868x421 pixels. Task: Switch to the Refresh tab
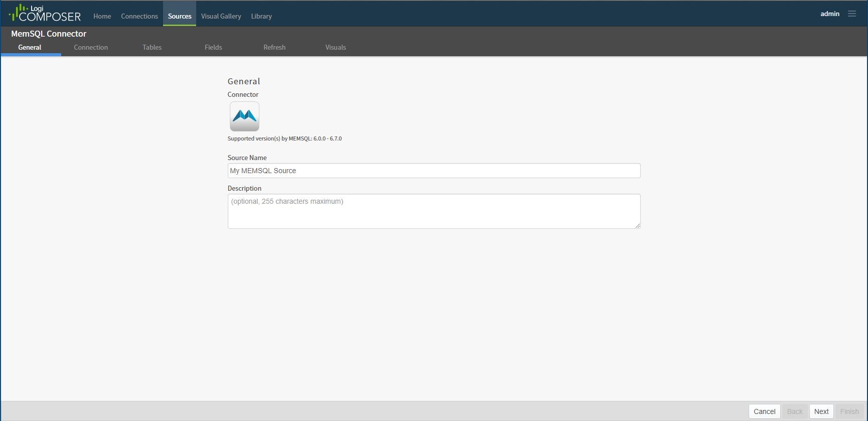[x=274, y=47]
